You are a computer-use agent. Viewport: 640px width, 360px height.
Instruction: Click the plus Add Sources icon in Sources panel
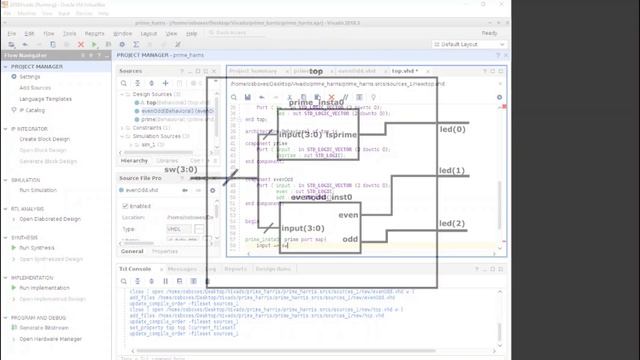pyautogui.click(x=165, y=83)
